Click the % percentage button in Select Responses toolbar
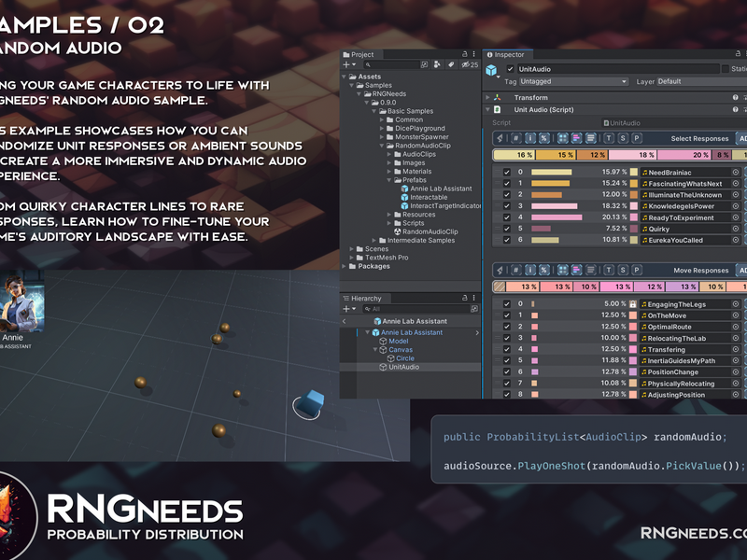Image resolution: width=747 pixels, height=560 pixels. (544, 138)
